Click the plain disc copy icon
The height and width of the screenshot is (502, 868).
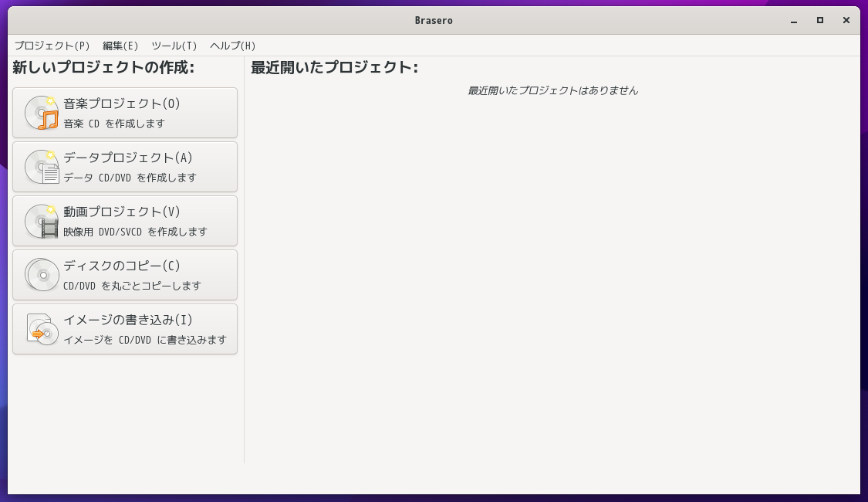coord(42,275)
